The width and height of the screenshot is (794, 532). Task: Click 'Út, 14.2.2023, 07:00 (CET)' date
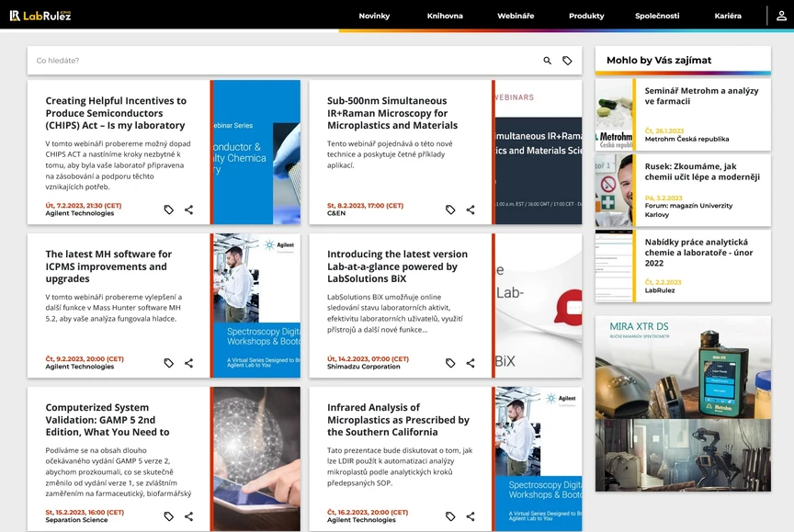tap(368, 359)
